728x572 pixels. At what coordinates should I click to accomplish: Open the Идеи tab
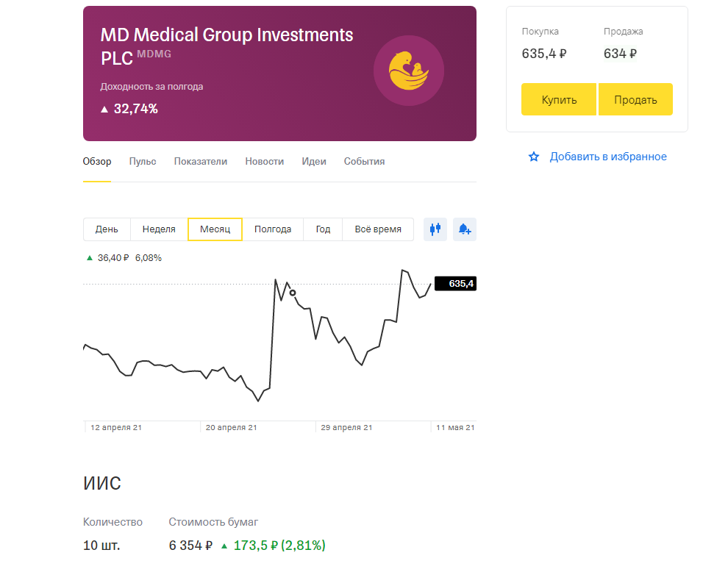pos(314,162)
